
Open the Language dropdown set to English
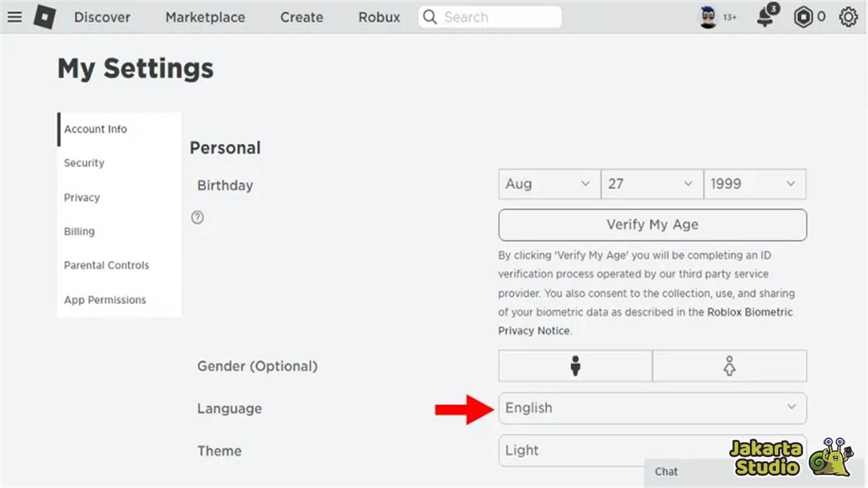[x=652, y=408]
